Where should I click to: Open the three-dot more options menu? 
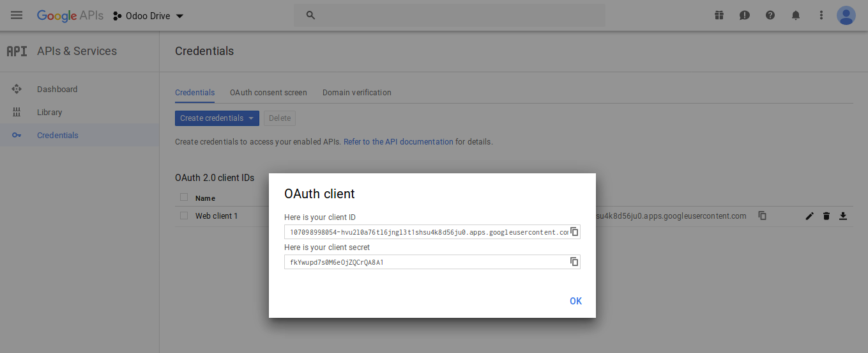pos(821,15)
